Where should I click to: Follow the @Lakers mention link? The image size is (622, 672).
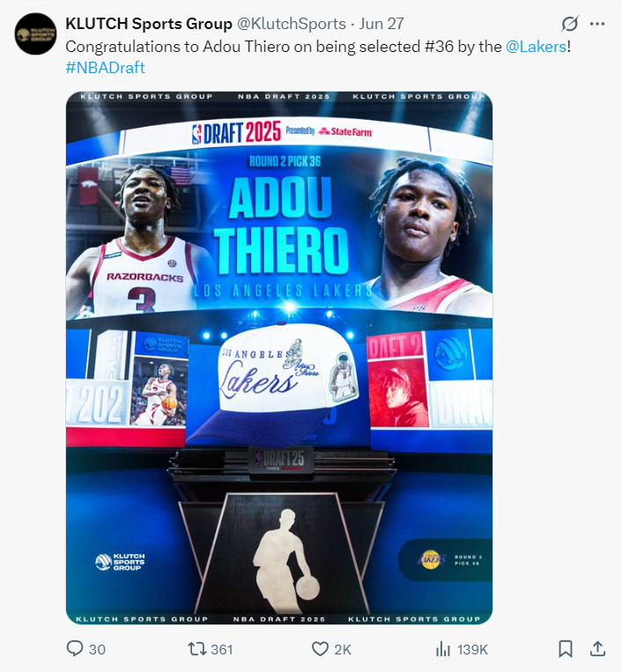537,47
